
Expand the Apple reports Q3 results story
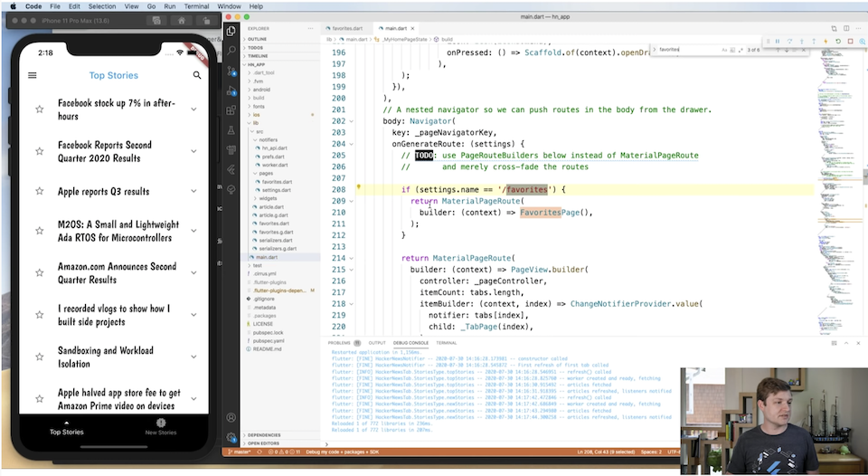coord(193,191)
